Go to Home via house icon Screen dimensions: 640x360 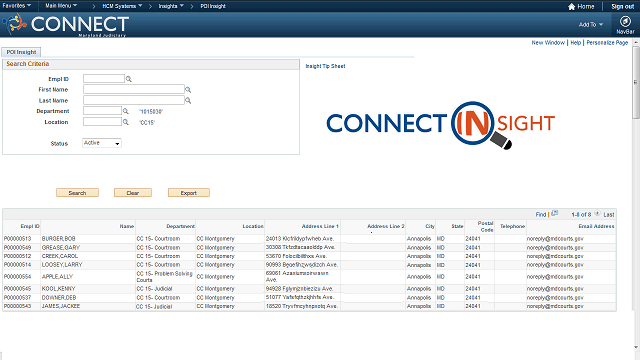[x=571, y=7]
